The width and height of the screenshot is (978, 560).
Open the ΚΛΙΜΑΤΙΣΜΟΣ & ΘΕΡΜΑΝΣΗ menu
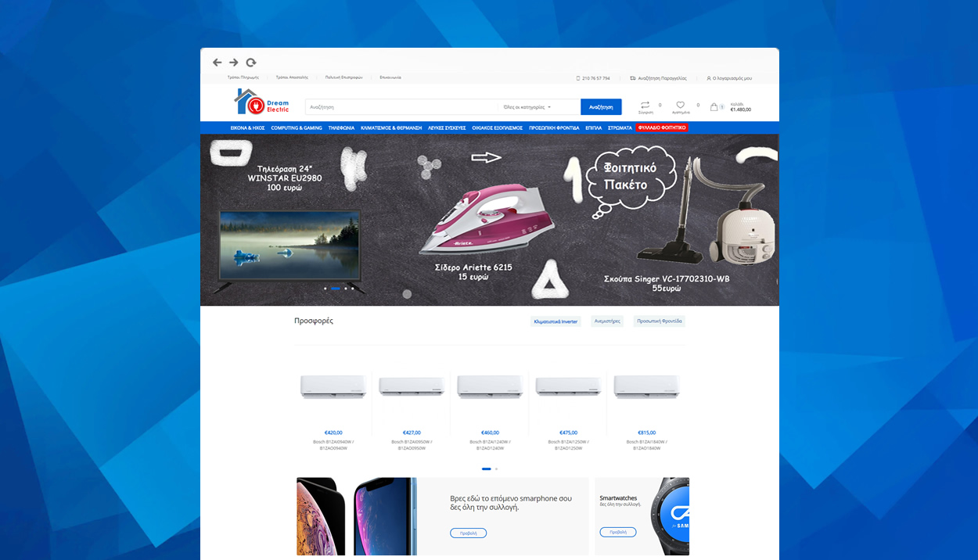point(391,127)
